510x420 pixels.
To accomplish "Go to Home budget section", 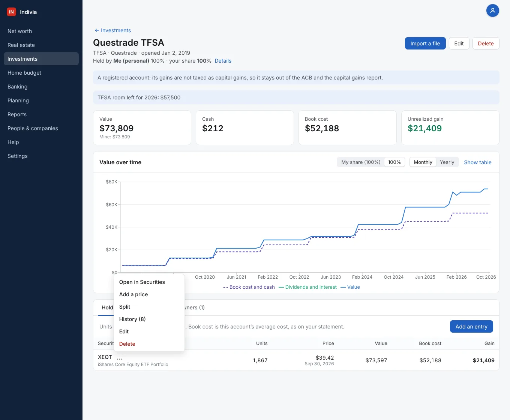I will click(41, 73).
